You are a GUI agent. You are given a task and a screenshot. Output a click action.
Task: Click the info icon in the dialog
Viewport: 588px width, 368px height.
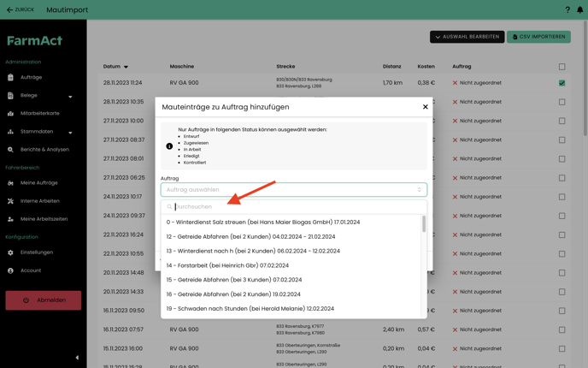pyautogui.click(x=169, y=146)
